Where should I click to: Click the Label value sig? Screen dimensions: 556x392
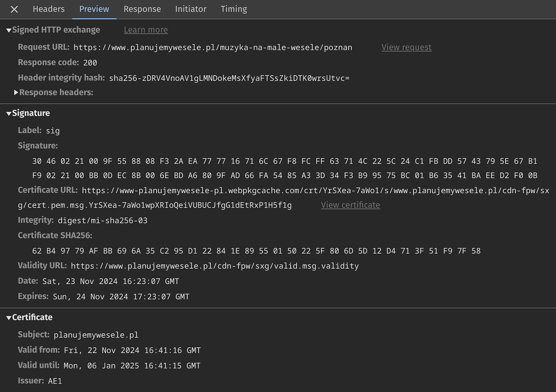point(53,131)
